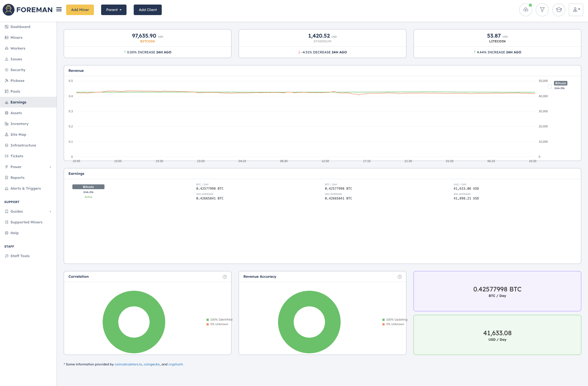Click the Inventory building icon
This screenshot has height=386, width=588.
coord(7,124)
